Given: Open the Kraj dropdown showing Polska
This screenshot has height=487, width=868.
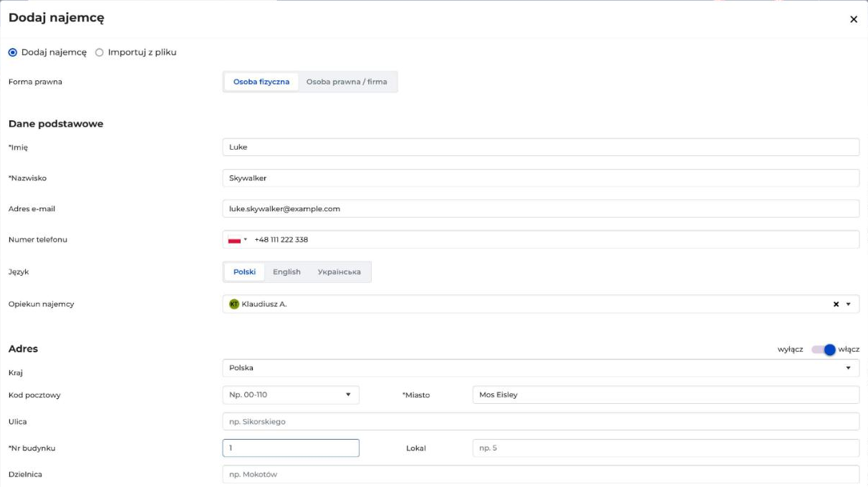Looking at the screenshot, I should click(x=541, y=368).
